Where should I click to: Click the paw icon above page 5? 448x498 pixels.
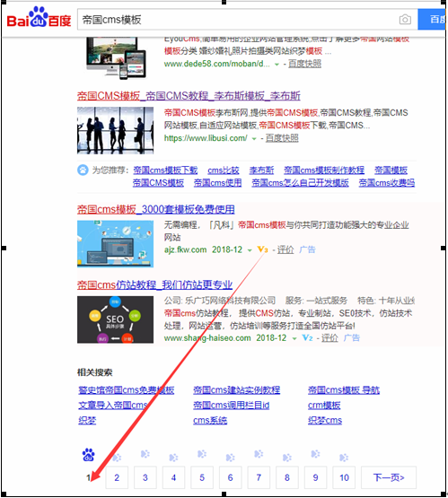pyautogui.click(x=202, y=454)
